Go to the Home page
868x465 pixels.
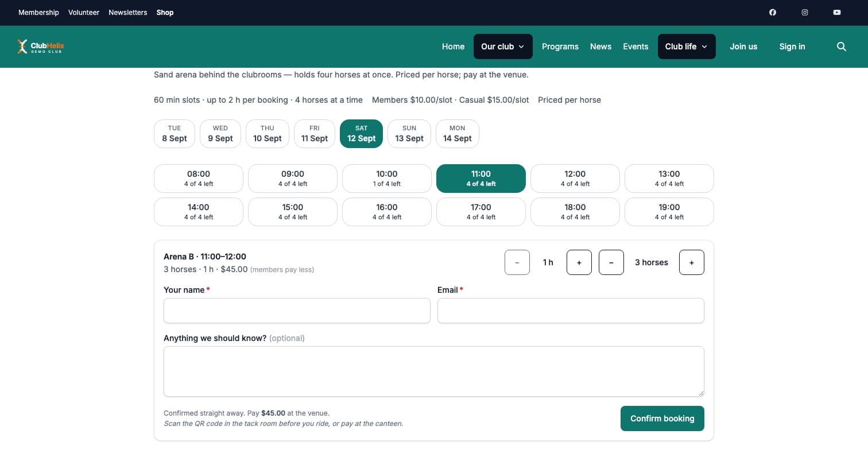pyautogui.click(x=453, y=46)
